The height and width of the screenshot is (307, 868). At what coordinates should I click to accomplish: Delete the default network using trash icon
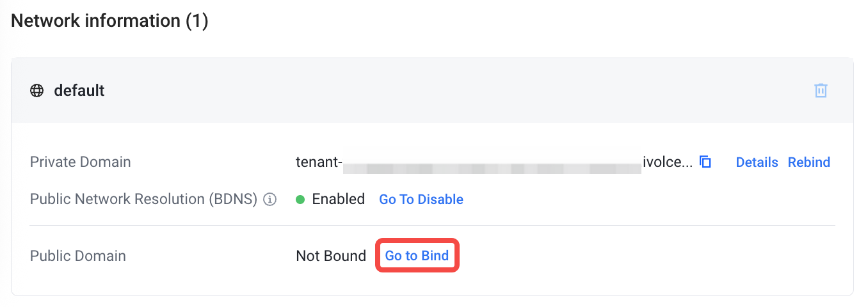(x=821, y=90)
